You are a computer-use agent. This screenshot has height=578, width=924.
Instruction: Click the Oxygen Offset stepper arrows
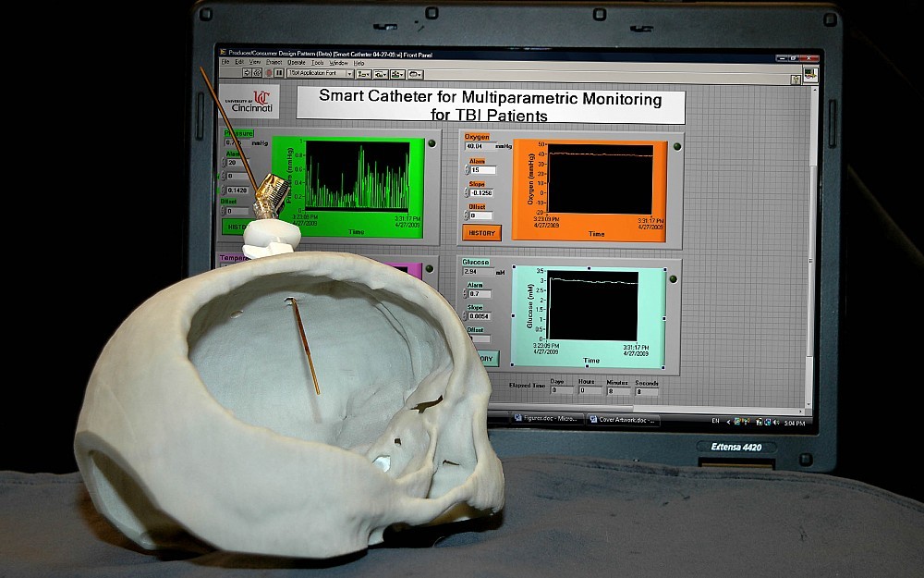coord(466,215)
